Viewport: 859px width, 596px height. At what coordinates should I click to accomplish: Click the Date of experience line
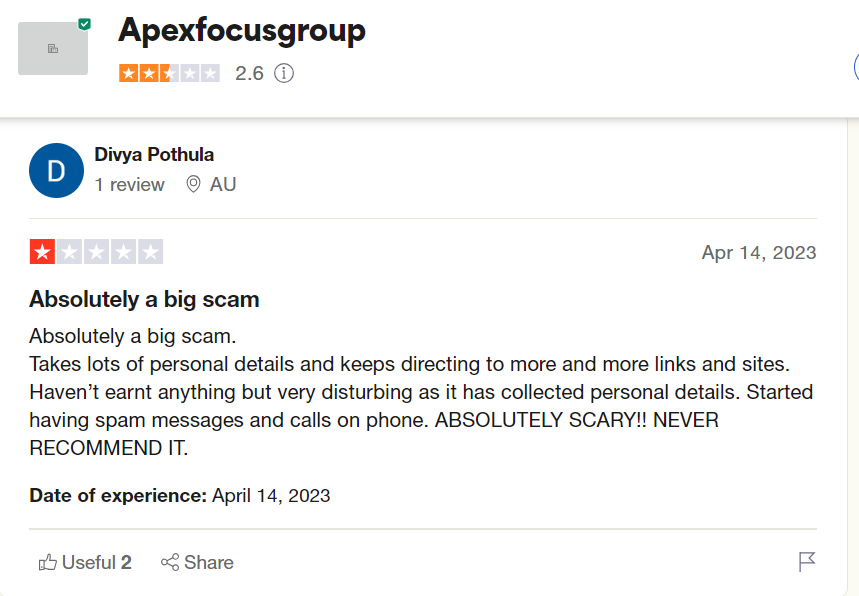point(180,495)
